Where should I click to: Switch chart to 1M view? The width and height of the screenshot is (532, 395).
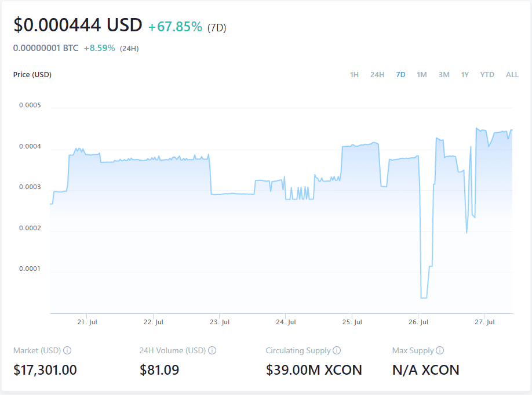pos(421,74)
